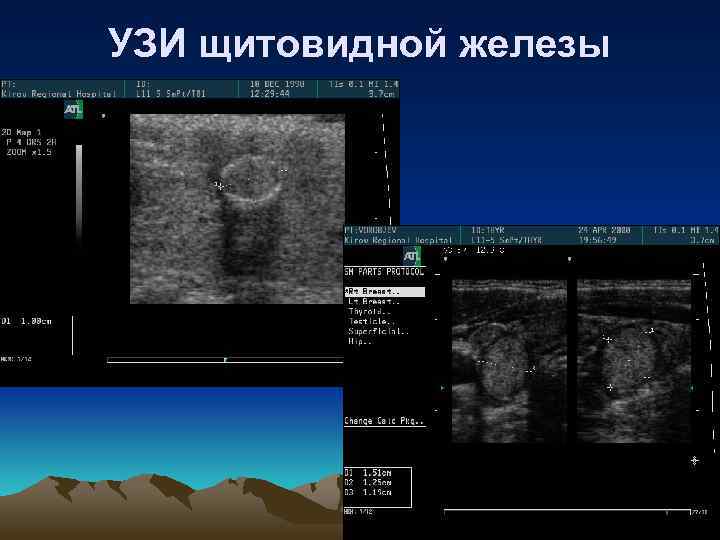Viewport: 720px width, 540px height.
Task: Click the slide title УЗИ щитовидной железы
Action: [360, 44]
